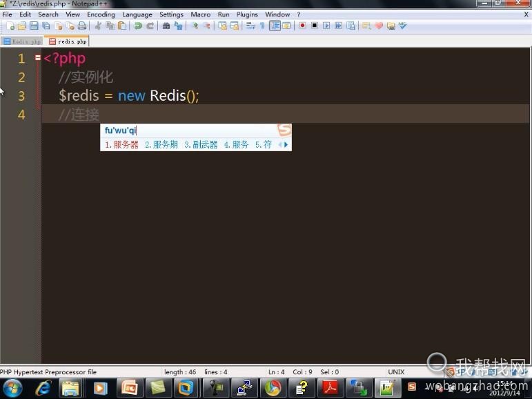Open the Encoding menu
This screenshot has height=399, width=532.
pos(101,14)
